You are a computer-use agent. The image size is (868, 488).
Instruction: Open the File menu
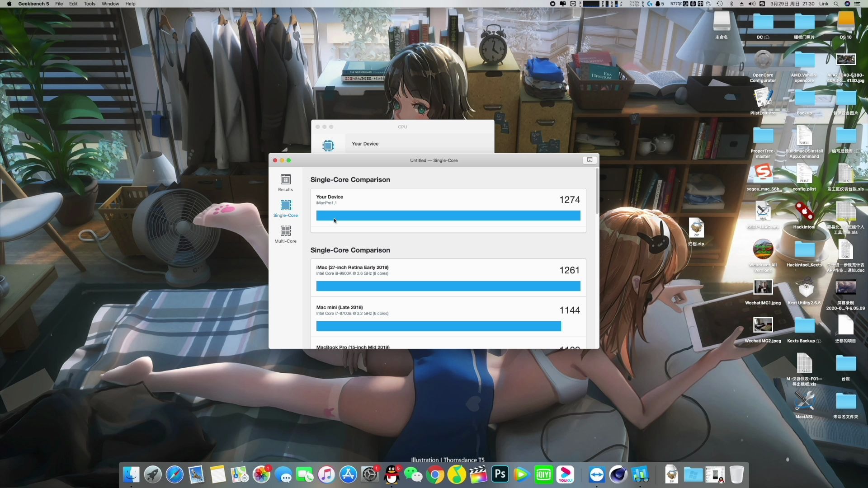point(59,4)
